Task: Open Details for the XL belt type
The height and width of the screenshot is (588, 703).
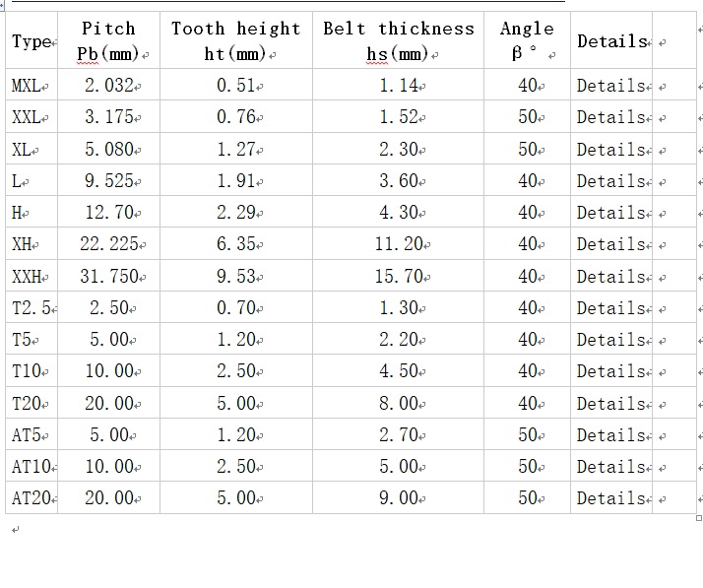Action: [x=609, y=149]
